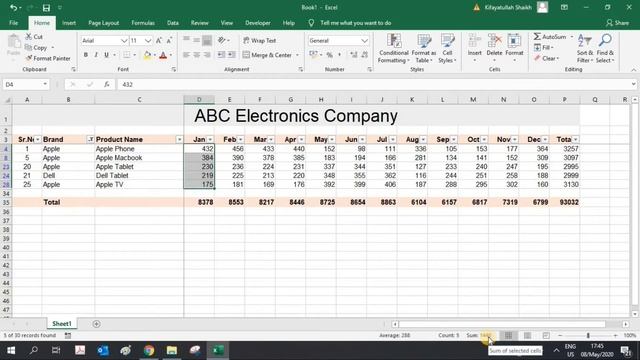Viewport: 640px width, 360px height.
Task: Open the General number format dropdown
Action: [364, 40]
